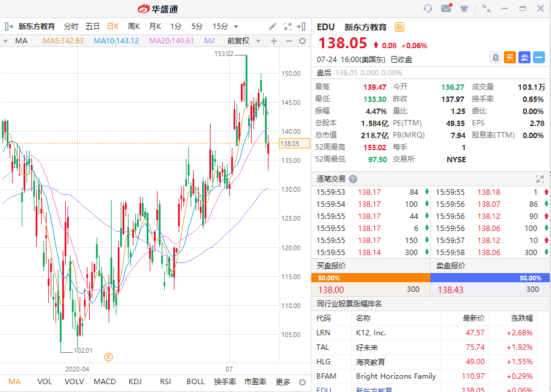Select VOLV indicator tab
The image size is (551, 392).
coord(74,382)
